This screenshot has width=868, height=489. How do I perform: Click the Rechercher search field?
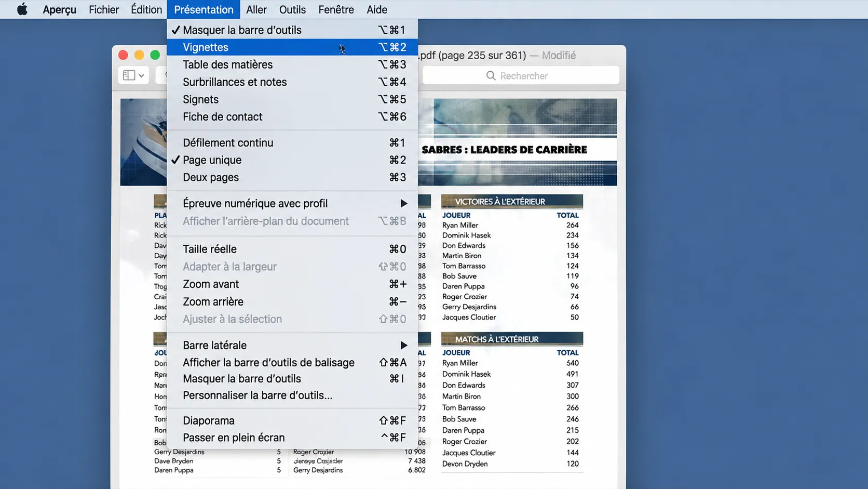click(x=521, y=76)
